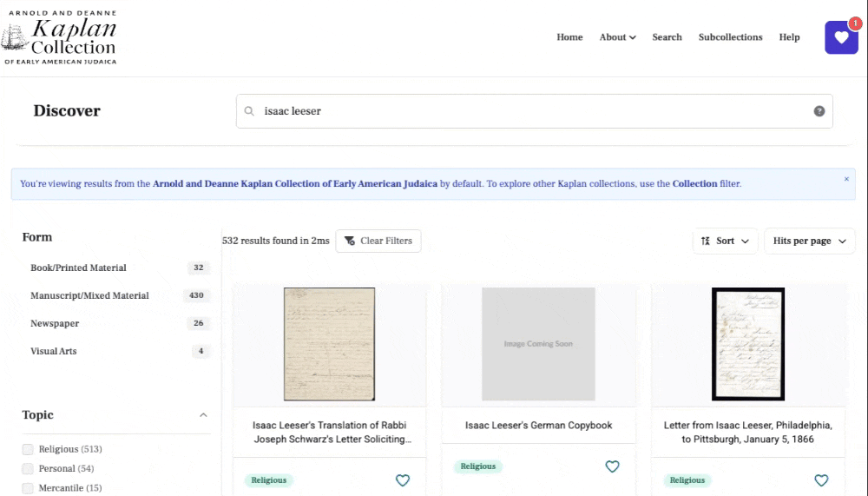Expand the About menu
The image size is (868, 496).
click(x=617, y=37)
